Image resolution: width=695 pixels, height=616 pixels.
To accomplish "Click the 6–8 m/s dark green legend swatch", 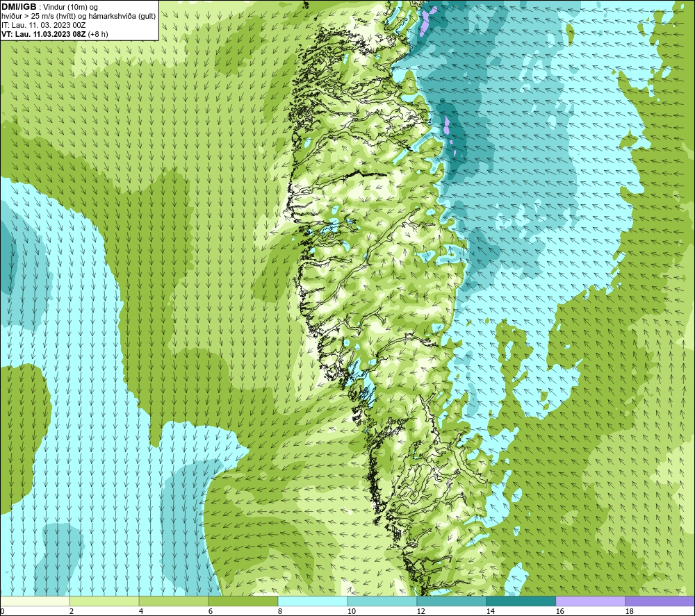I will pyautogui.click(x=243, y=601).
